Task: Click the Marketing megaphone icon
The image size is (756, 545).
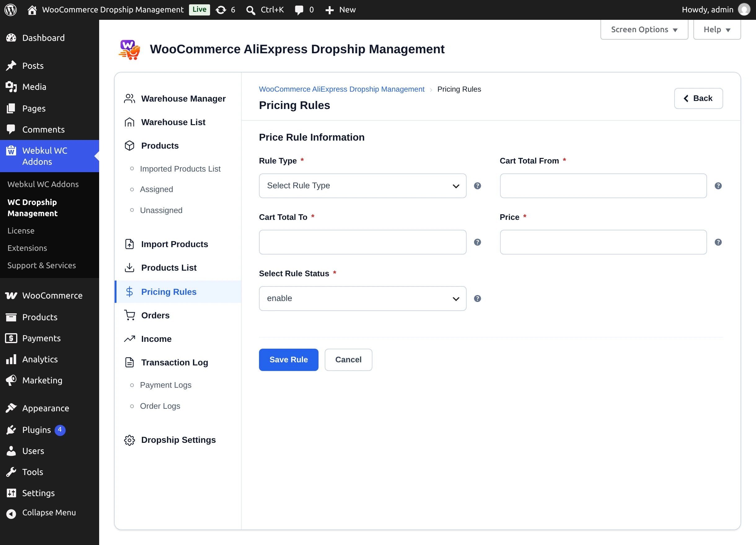Action: pyautogui.click(x=11, y=381)
